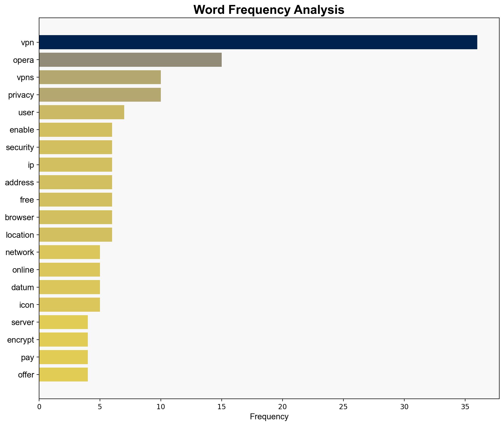
Task: Click the location y-axis label
Action: tap(20, 235)
